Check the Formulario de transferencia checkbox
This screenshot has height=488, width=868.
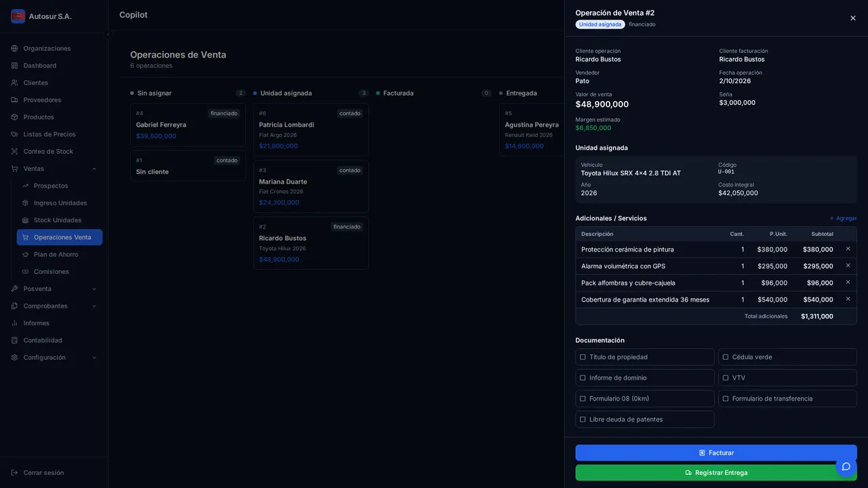[x=726, y=399]
